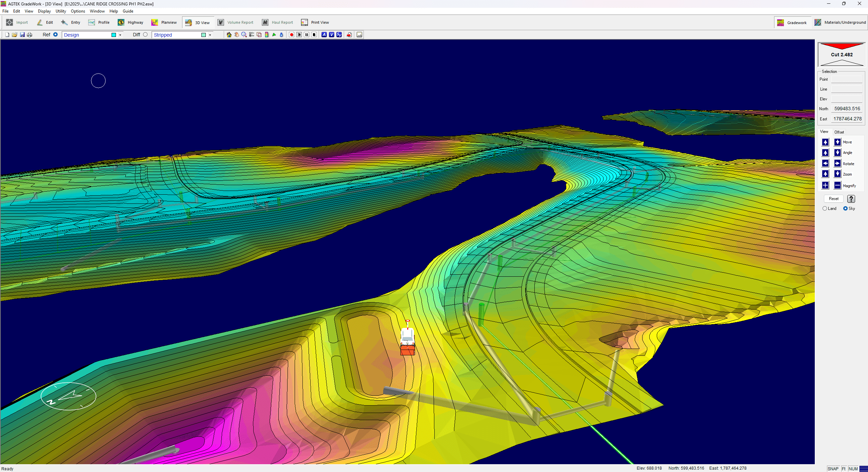Select the Ref radio button
Screen dimensions: 868x472
56,35
